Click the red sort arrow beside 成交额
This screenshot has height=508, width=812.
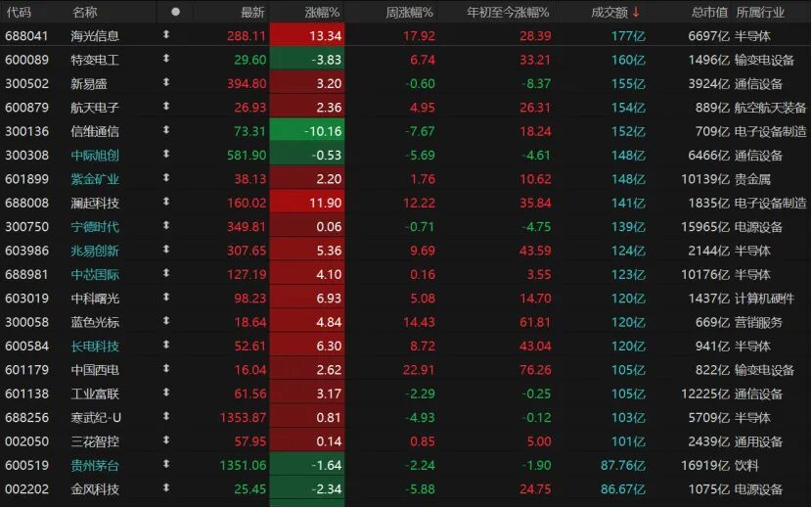(x=636, y=12)
